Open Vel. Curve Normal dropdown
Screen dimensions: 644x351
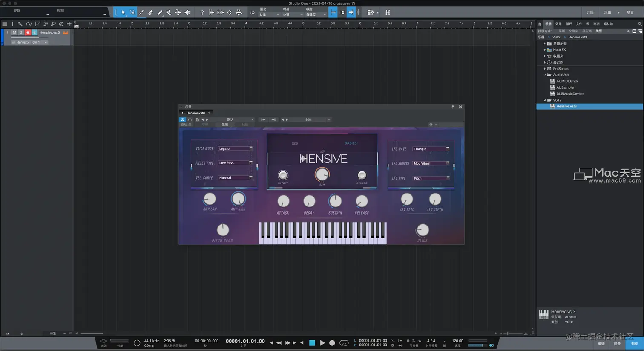pos(235,177)
